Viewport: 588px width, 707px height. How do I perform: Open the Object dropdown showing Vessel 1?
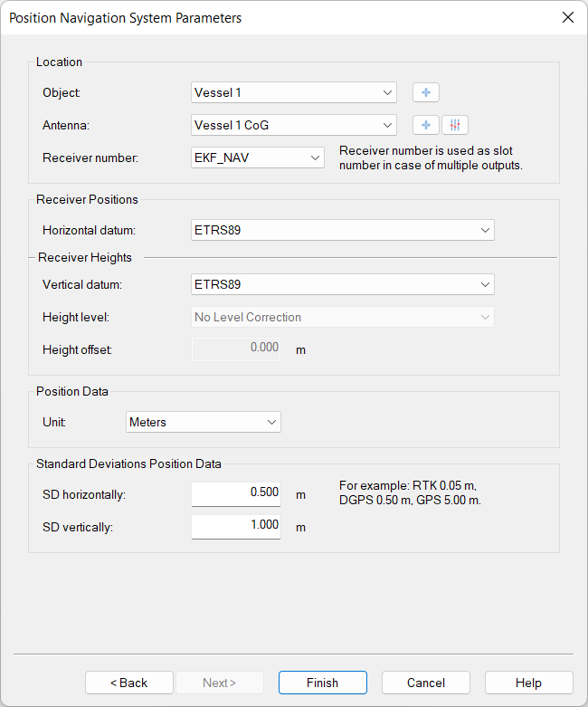point(294,92)
